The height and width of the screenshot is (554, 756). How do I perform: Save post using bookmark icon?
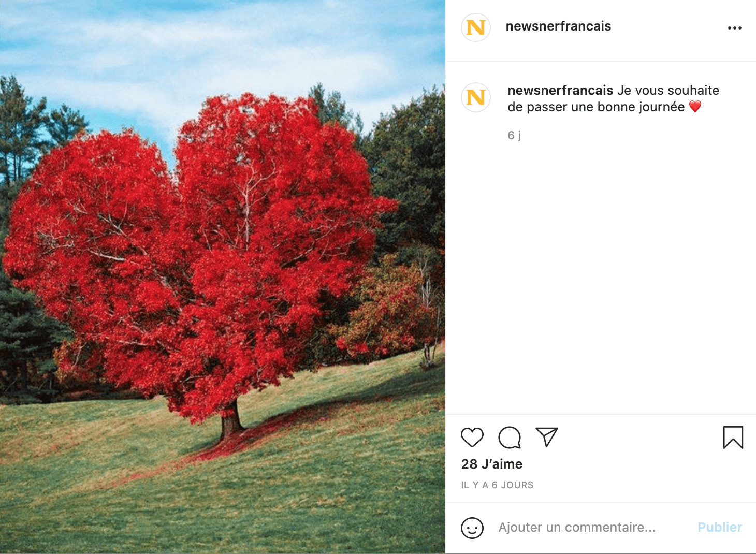click(x=733, y=438)
